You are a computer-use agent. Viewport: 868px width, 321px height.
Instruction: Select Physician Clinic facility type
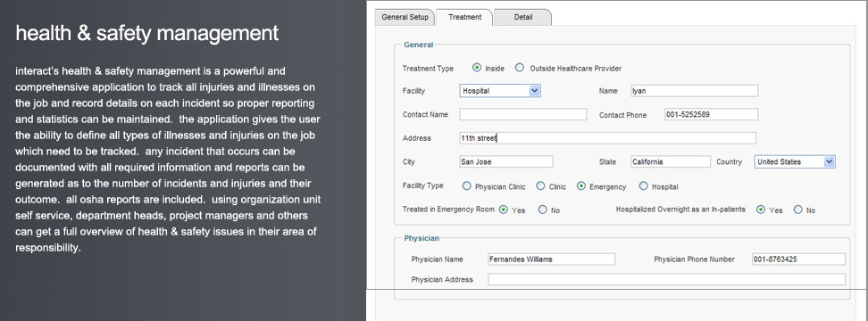(467, 186)
